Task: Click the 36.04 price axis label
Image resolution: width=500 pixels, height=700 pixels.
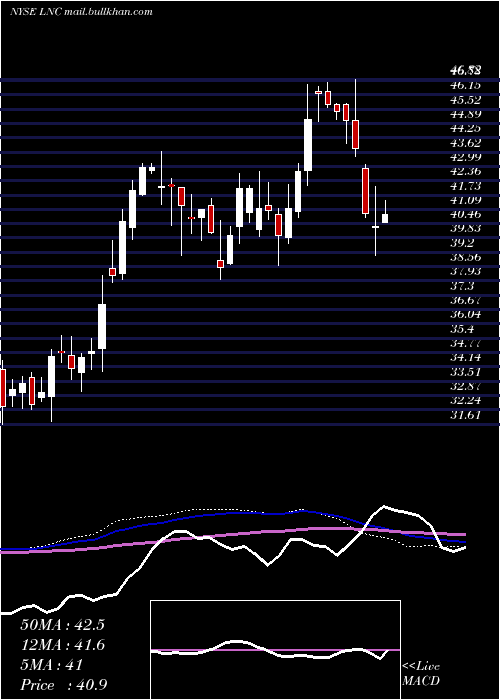Action: [x=465, y=314]
